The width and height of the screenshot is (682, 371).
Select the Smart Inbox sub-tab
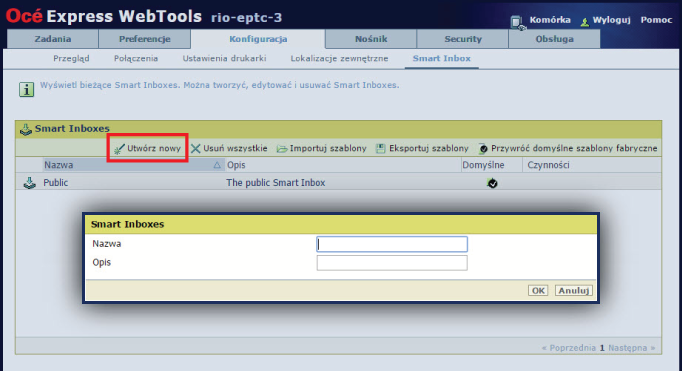(x=441, y=58)
